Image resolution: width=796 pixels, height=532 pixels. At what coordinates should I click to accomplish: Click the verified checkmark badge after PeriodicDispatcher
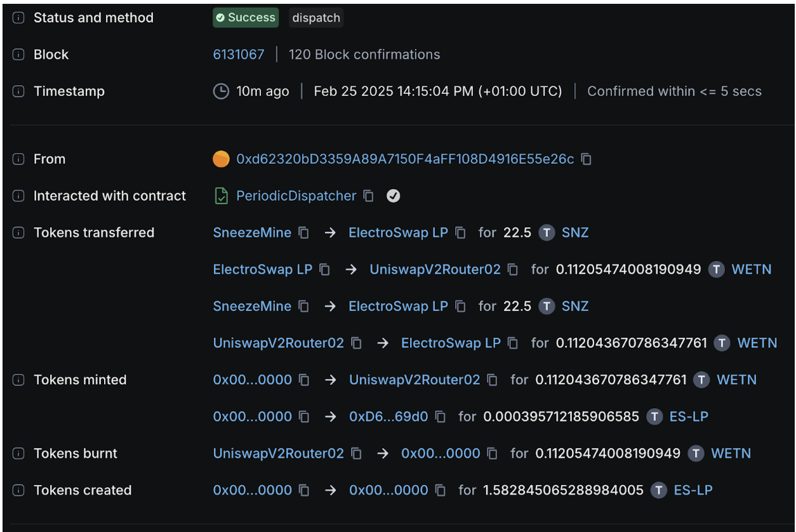394,196
